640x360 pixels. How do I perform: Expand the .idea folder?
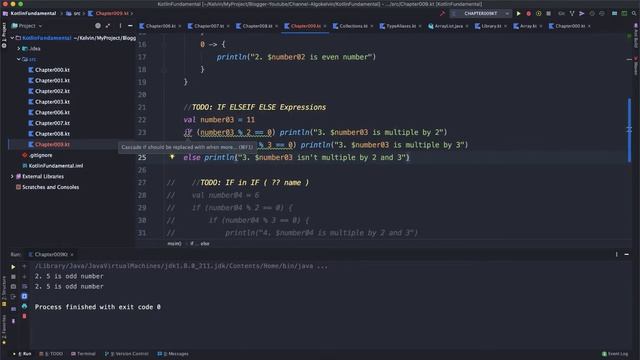click(18, 49)
